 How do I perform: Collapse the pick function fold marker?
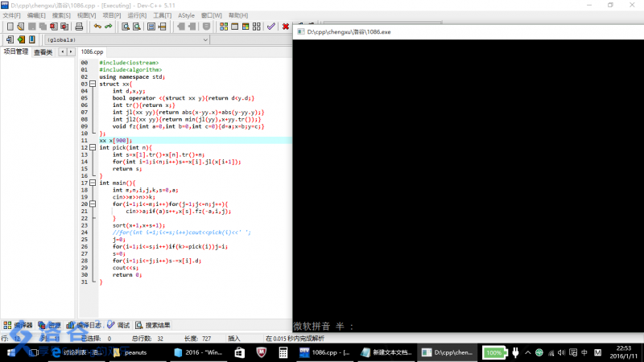pyautogui.click(x=93, y=148)
